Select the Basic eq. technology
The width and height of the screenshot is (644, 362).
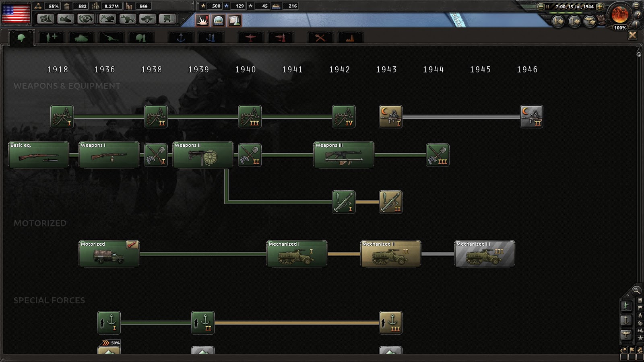click(x=39, y=155)
